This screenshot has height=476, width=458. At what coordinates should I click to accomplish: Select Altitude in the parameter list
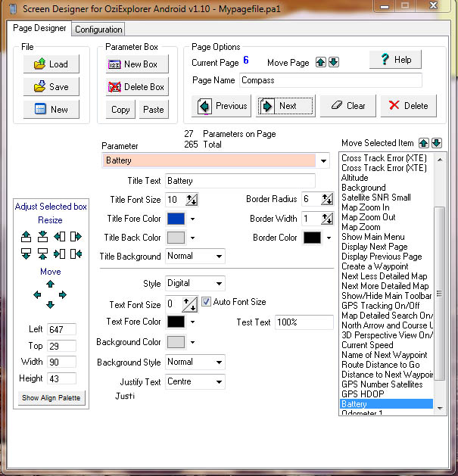coord(355,178)
